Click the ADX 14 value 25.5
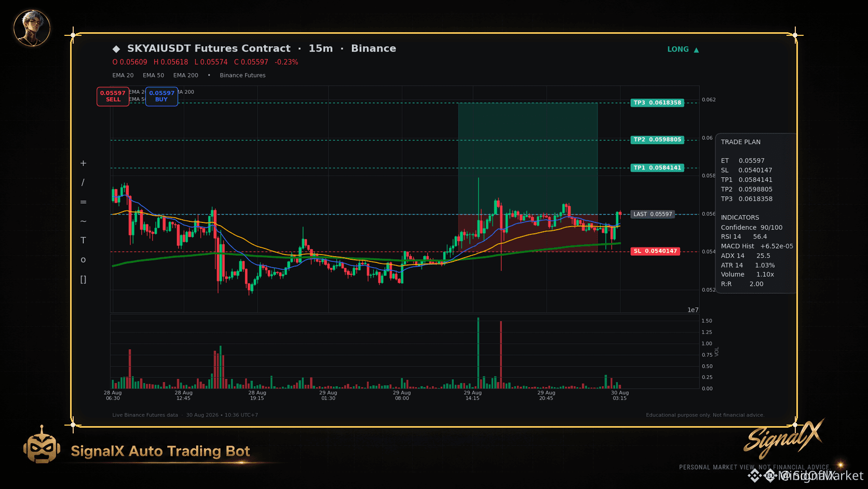This screenshot has height=489, width=868. 763,256
